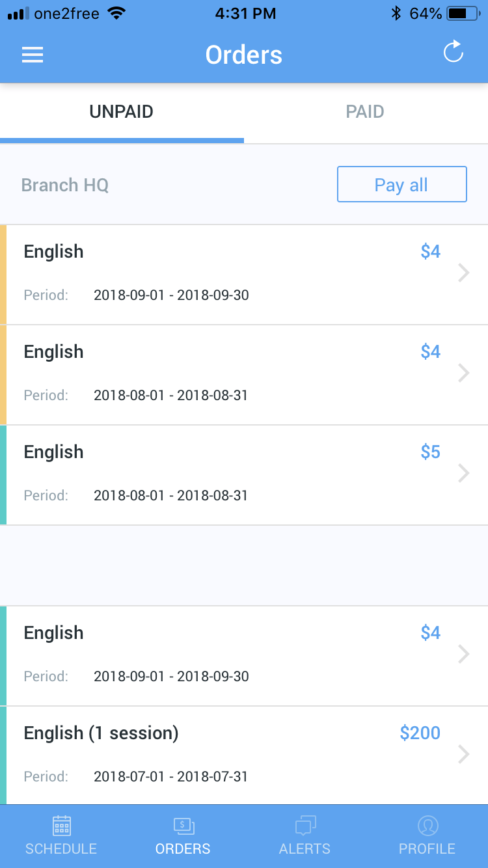This screenshot has width=488, height=868.
Task: Select the UNPAID tab
Action: click(x=122, y=112)
